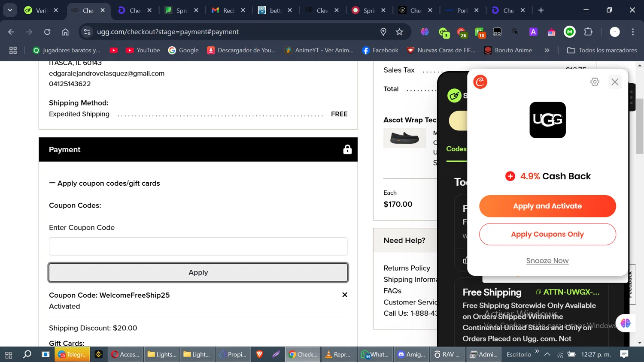644x362 pixels.
Task: Open the Chrome three-dot menu
Action: click(633, 32)
